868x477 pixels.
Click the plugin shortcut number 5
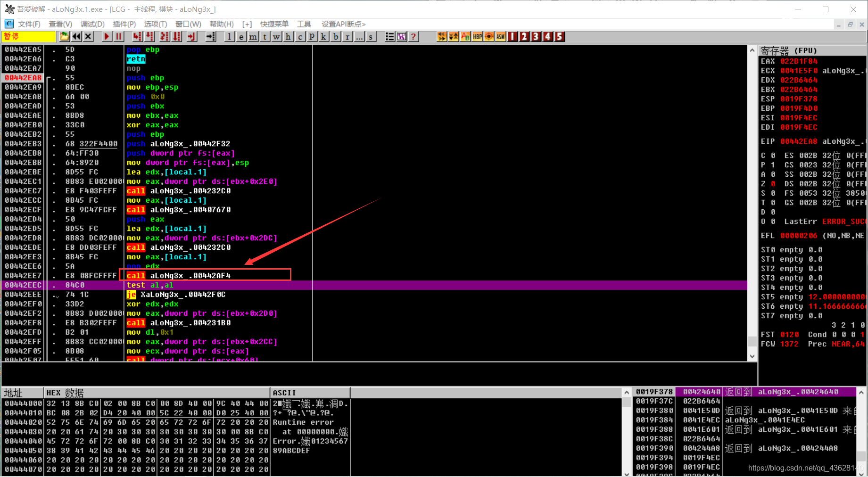pyautogui.click(x=560, y=37)
